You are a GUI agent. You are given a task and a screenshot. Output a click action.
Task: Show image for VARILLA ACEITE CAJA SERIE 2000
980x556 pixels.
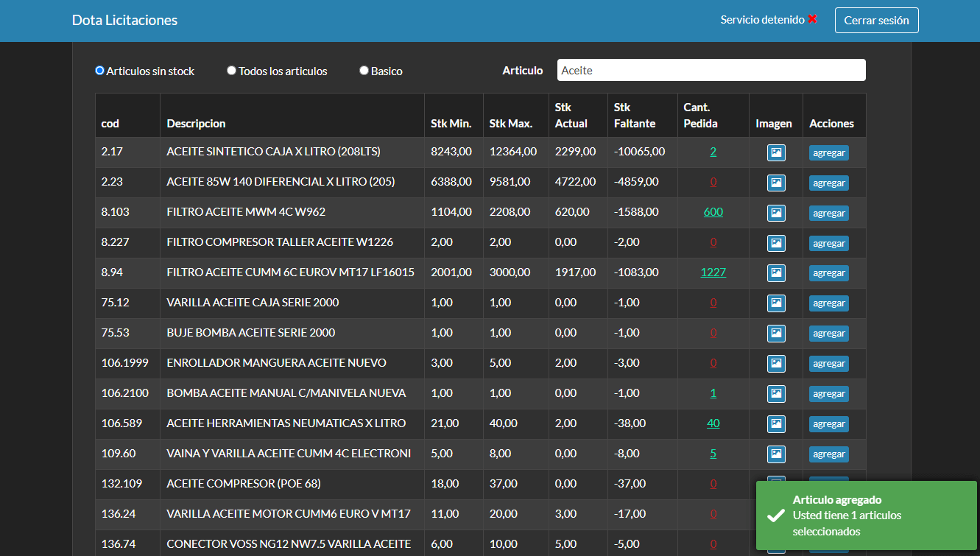[776, 303]
